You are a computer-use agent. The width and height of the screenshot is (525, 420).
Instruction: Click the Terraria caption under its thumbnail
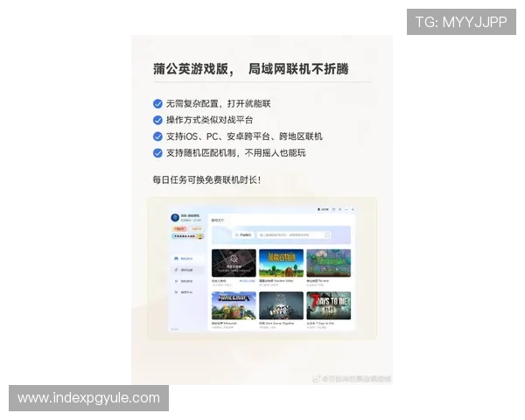pyautogui.click(x=318, y=281)
